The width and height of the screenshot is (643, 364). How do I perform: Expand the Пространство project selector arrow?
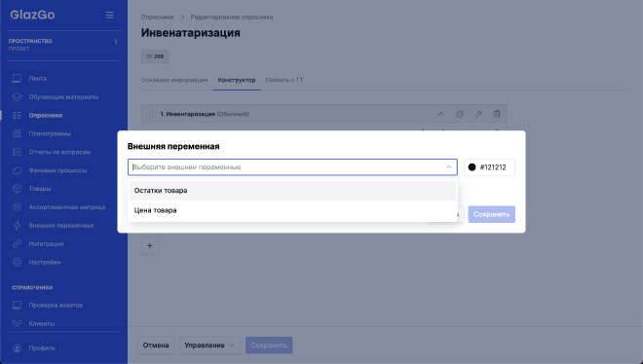click(x=116, y=41)
